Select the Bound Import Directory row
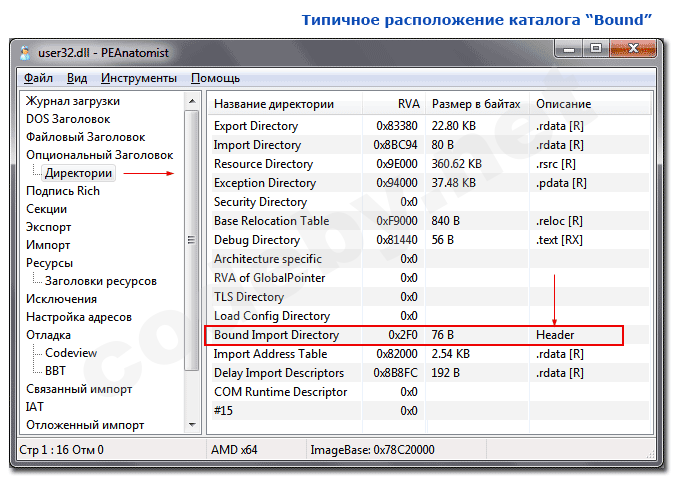The height and width of the screenshot is (480, 674). click(276, 335)
